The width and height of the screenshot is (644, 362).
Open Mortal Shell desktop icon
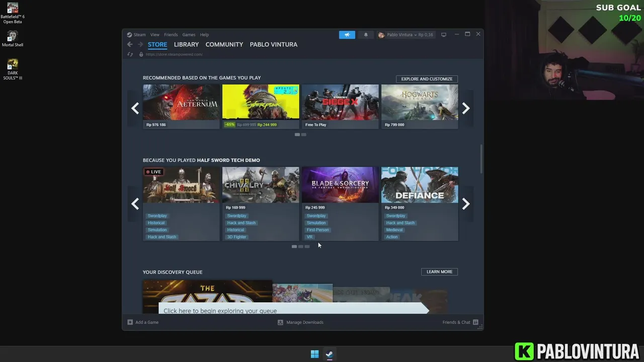(x=13, y=39)
